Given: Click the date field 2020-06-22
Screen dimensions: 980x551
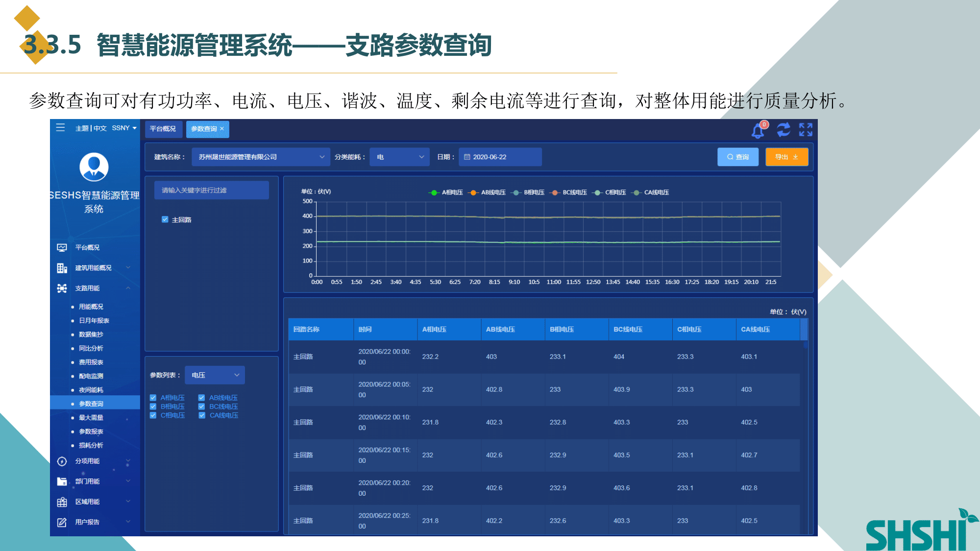Looking at the screenshot, I should point(500,157).
